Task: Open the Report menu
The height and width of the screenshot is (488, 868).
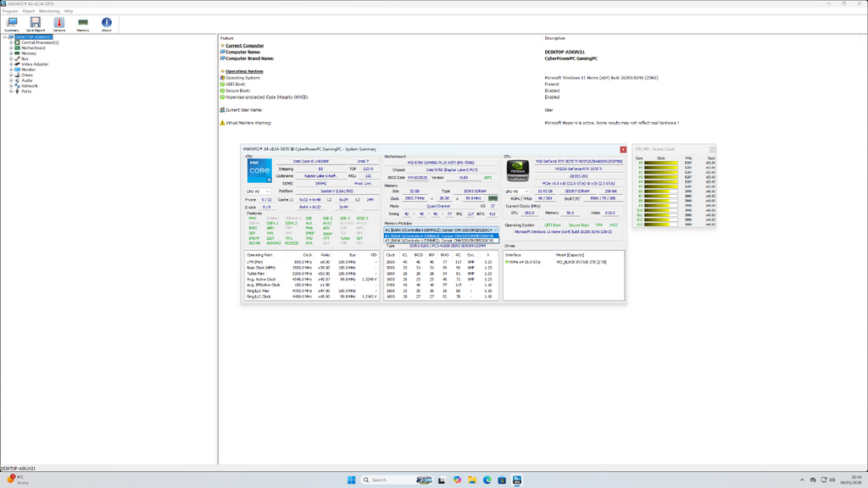Action: point(29,11)
